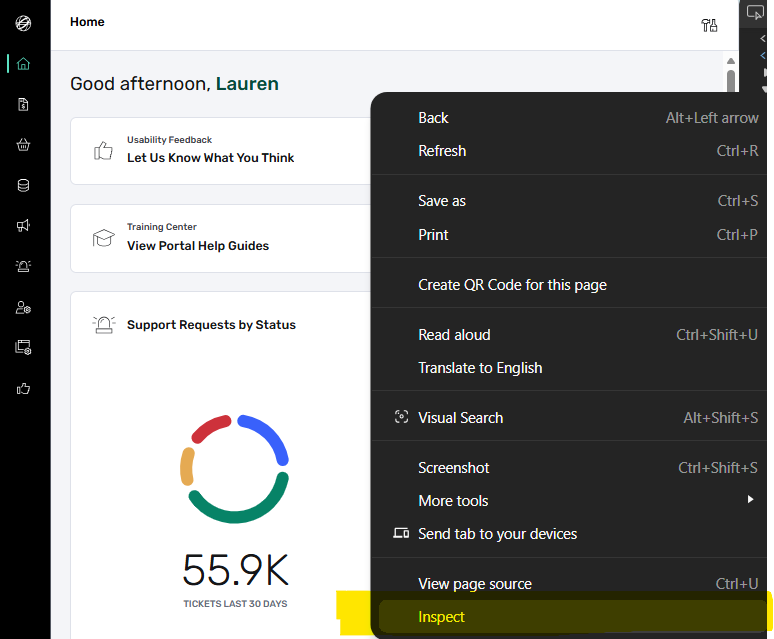774x639 pixels.
Task: Choose Translate to English
Action: click(569, 368)
